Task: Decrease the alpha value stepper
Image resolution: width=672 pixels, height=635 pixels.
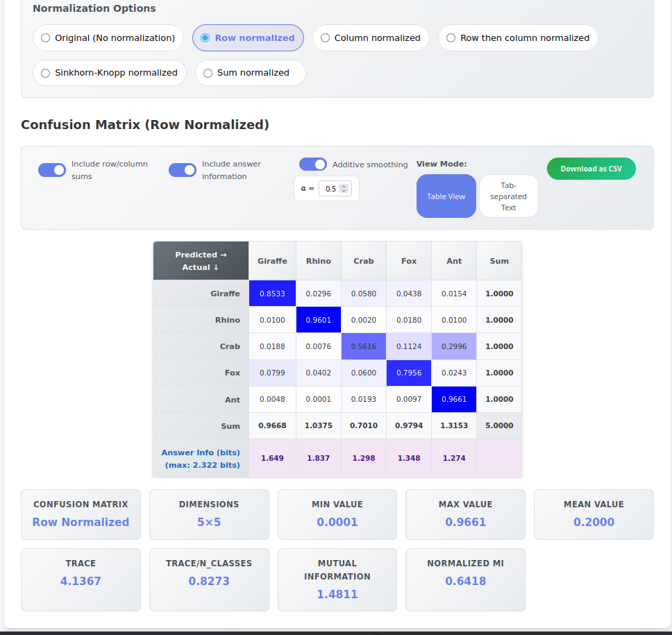Action: point(345,191)
